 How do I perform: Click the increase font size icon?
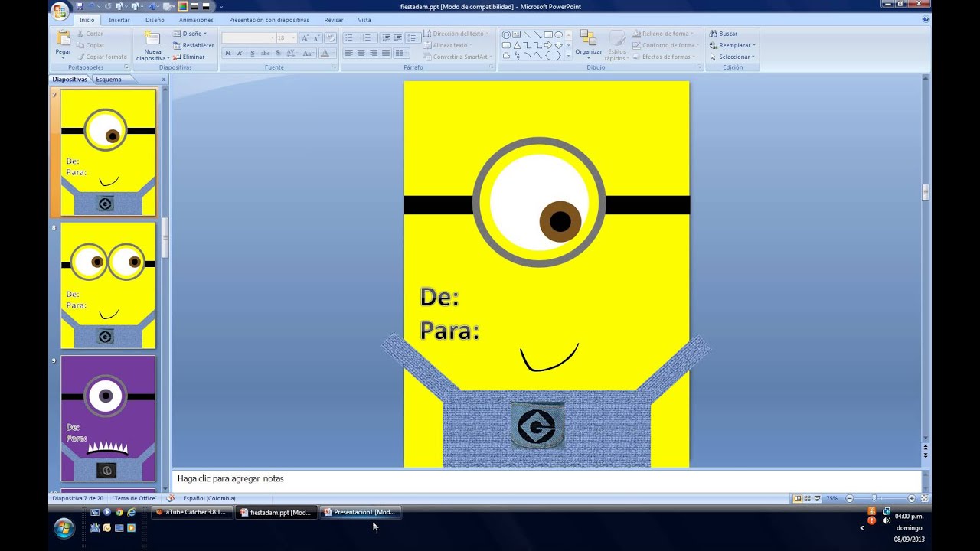click(305, 37)
